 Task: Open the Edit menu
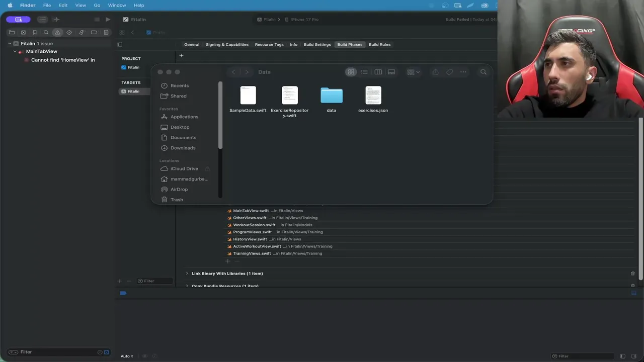pyautogui.click(x=63, y=5)
